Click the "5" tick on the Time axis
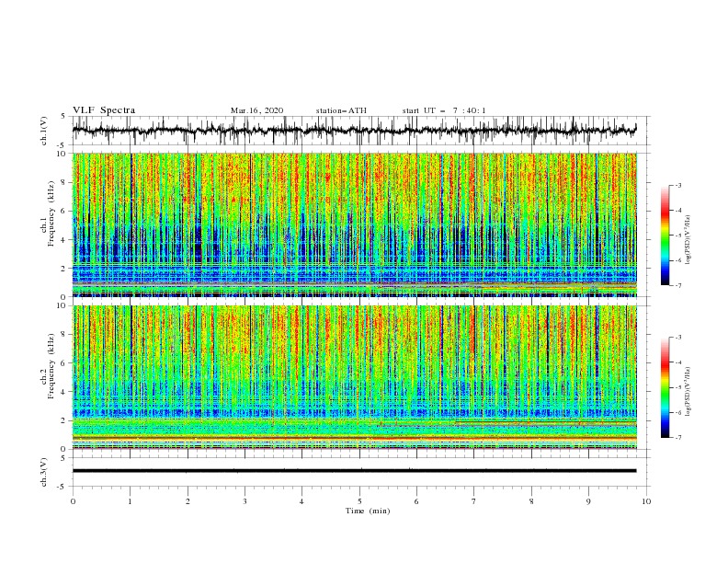728x563 pixels. tap(359, 501)
